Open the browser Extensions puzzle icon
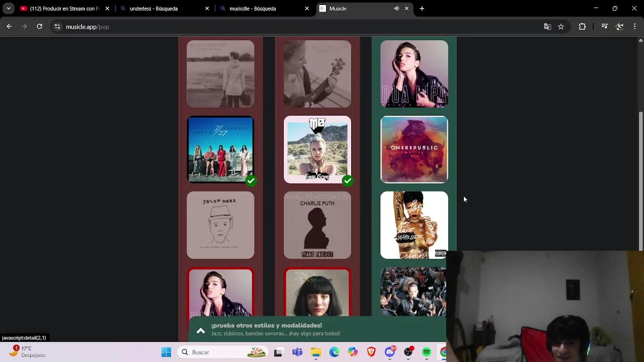The image size is (644, 362). point(582,27)
